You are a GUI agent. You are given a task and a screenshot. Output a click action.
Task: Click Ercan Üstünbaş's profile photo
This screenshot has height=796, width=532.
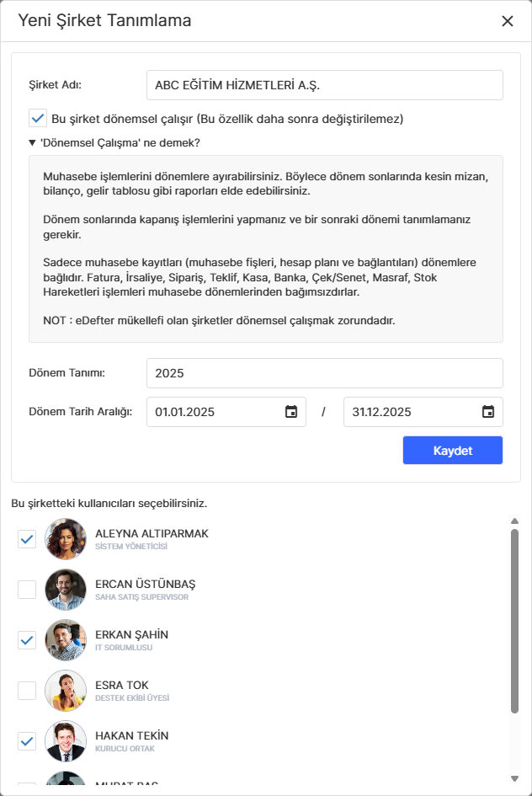pyautogui.click(x=66, y=590)
